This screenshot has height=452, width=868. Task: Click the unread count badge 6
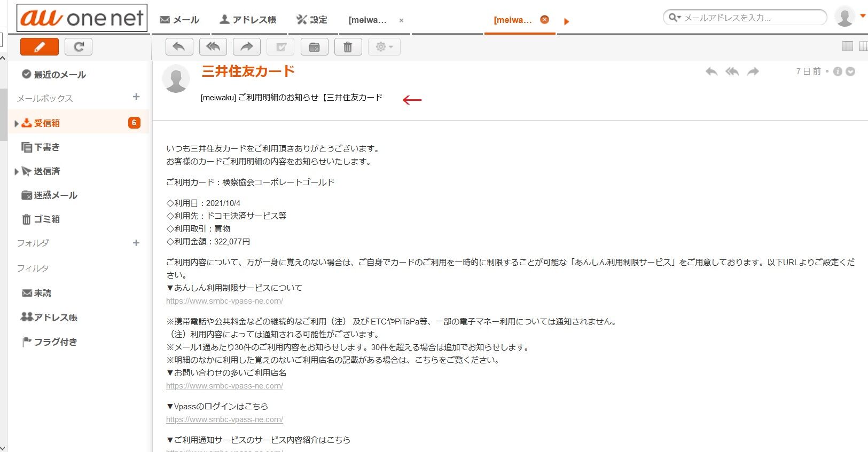tap(134, 123)
